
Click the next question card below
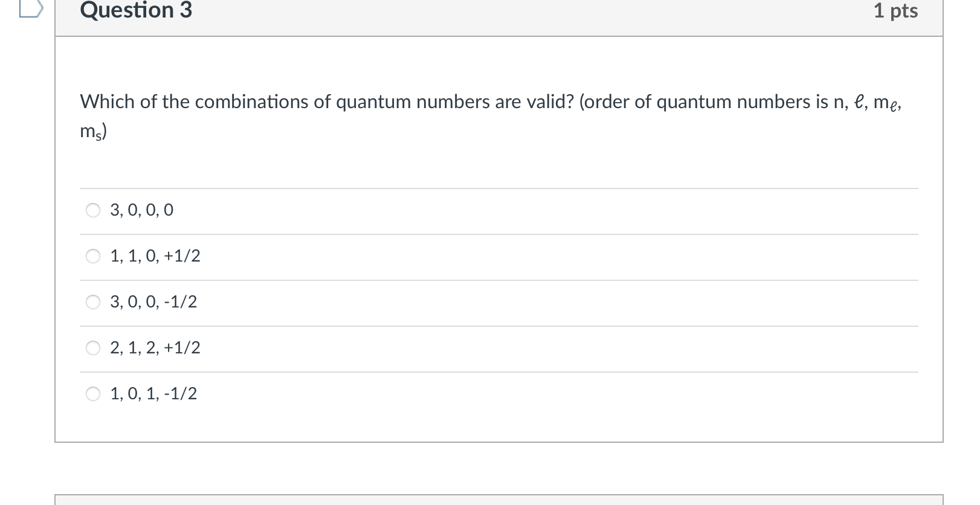(x=499, y=500)
